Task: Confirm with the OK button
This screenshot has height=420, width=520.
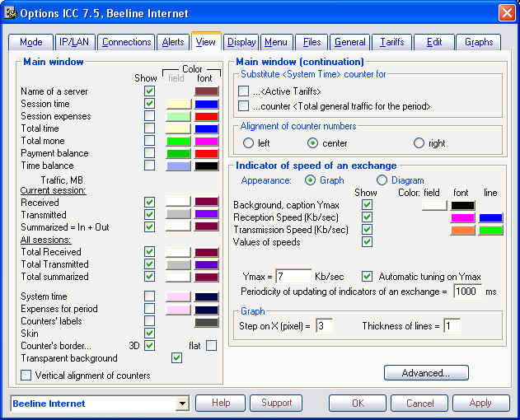Action: (x=358, y=403)
